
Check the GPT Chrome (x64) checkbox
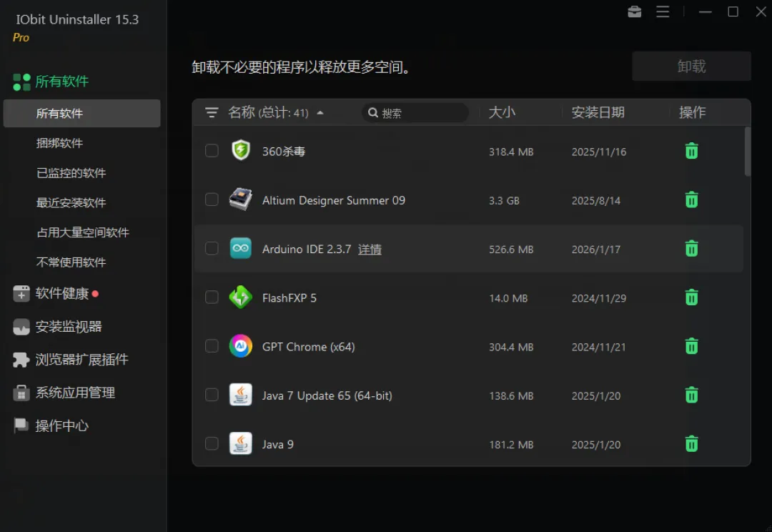click(212, 346)
